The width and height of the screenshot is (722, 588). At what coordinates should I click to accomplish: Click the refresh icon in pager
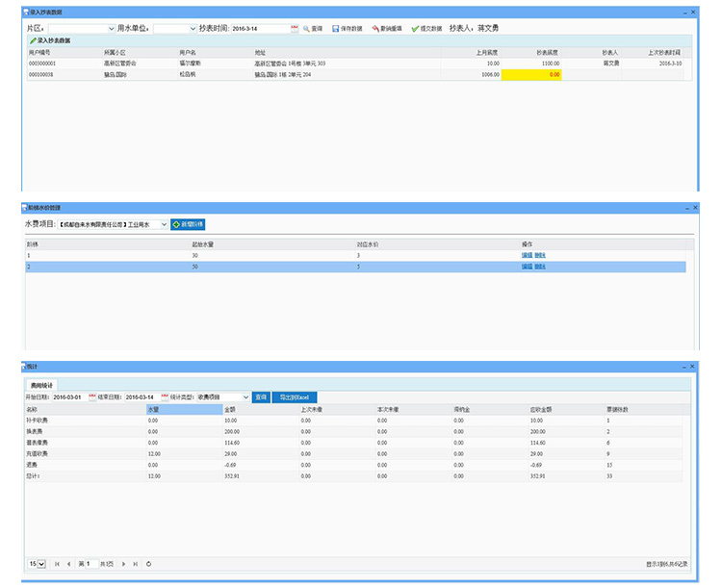pos(148,564)
